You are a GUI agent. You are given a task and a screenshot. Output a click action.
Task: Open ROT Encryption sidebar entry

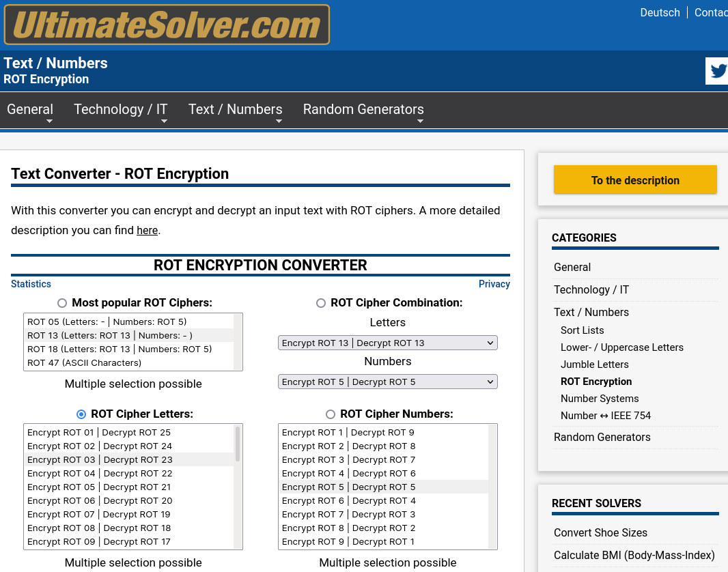click(x=596, y=382)
